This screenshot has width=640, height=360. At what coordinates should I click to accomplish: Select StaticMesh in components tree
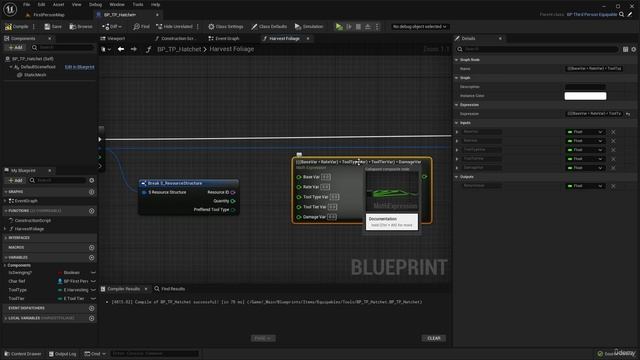35,75
